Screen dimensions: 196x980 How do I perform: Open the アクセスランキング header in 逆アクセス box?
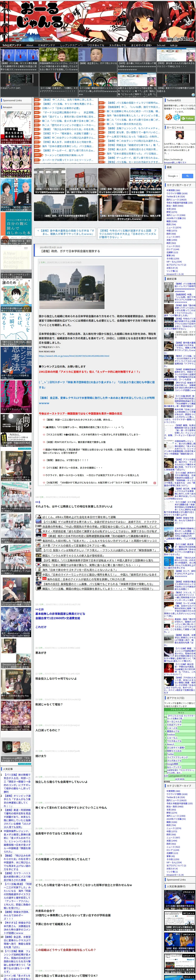coord(180,710)
